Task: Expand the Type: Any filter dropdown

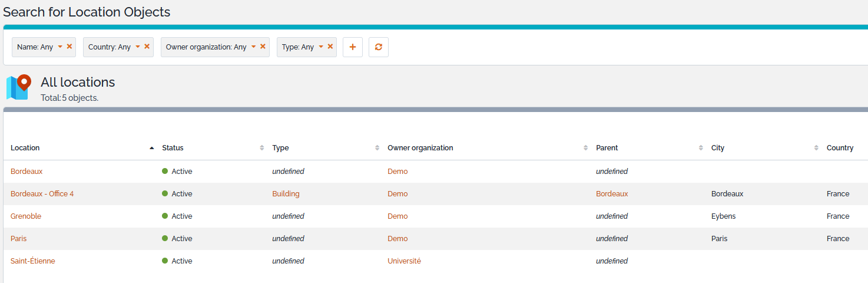Action: [302, 47]
